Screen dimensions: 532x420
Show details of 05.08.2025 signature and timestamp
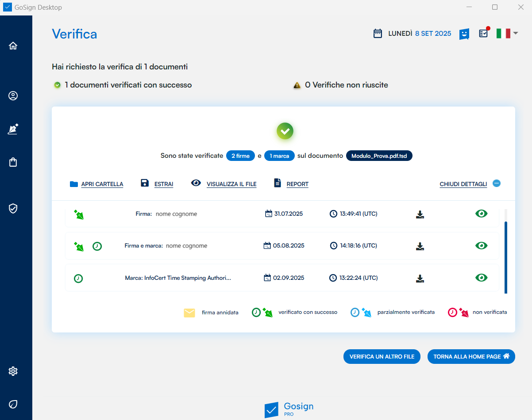(x=481, y=246)
